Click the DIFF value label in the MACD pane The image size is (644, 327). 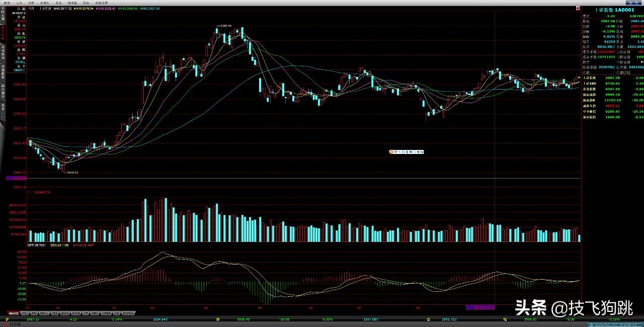[x=37, y=246]
